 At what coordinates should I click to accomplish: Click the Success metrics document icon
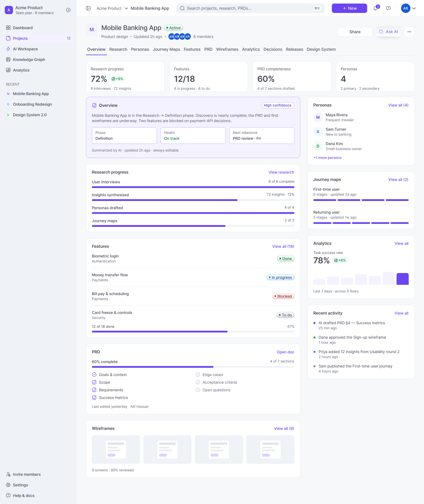[x=94, y=398]
